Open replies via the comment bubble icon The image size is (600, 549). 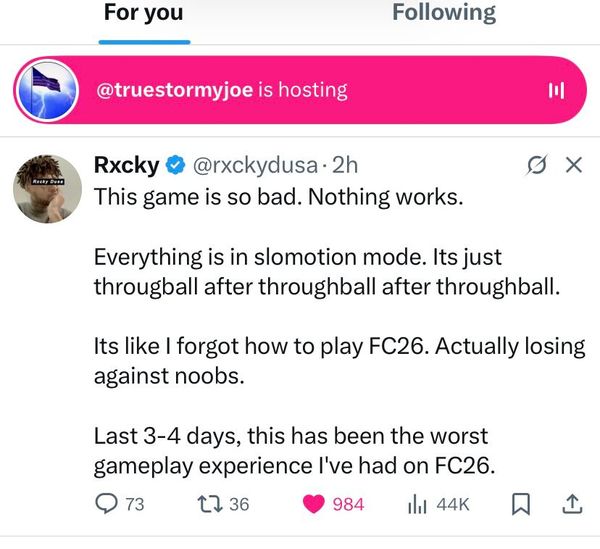[x=106, y=504]
